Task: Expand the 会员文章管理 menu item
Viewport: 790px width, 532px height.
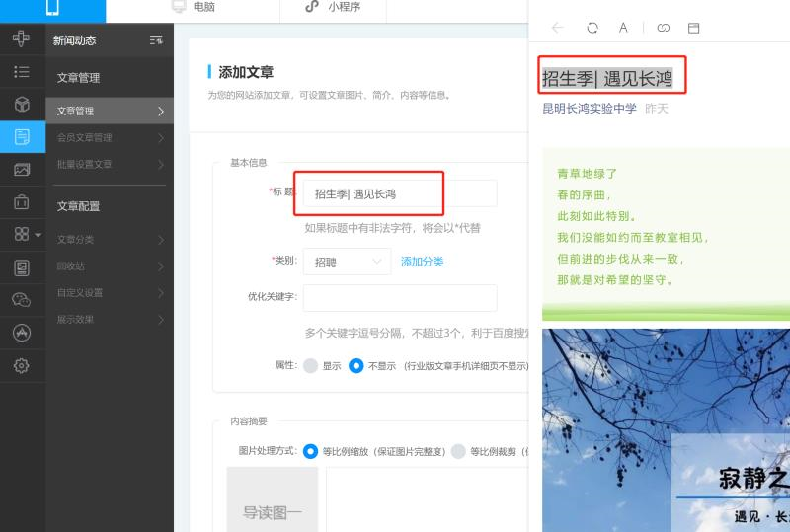Action: pos(109,137)
